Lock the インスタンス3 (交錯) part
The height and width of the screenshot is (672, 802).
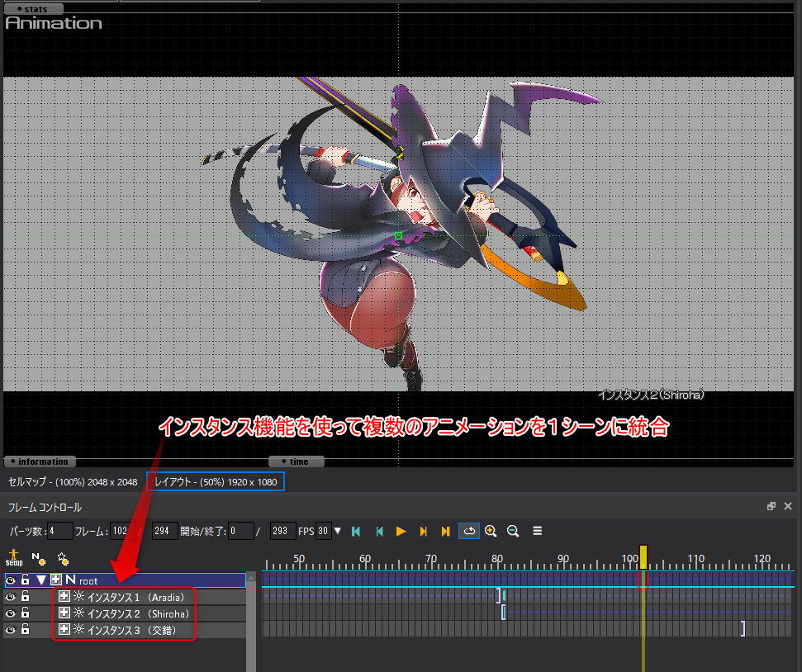click(x=26, y=630)
